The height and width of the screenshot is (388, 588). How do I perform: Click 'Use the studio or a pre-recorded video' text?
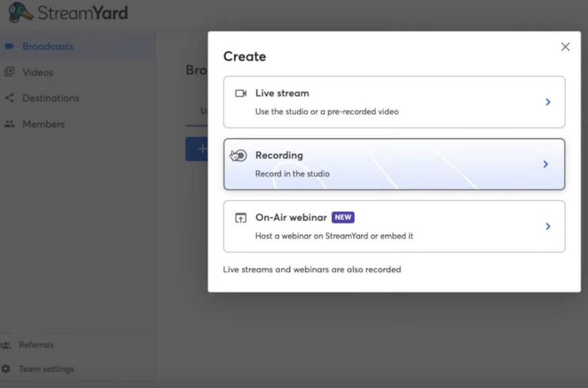327,112
